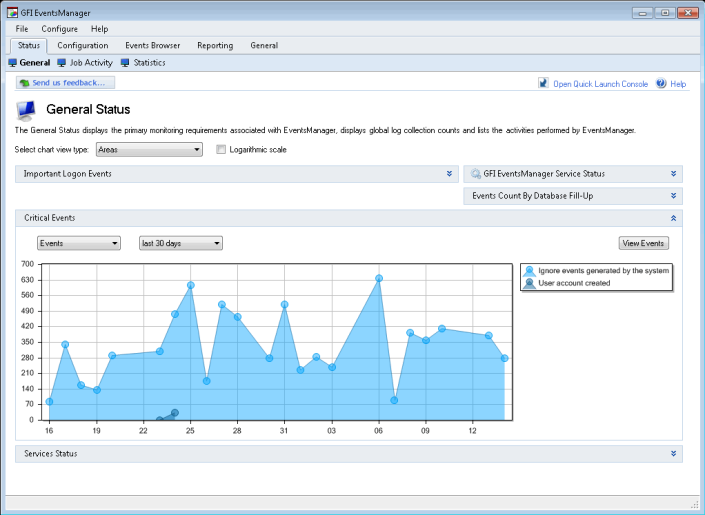Click the Critical Events panel title
The image size is (705, 515).
[49, 218]
